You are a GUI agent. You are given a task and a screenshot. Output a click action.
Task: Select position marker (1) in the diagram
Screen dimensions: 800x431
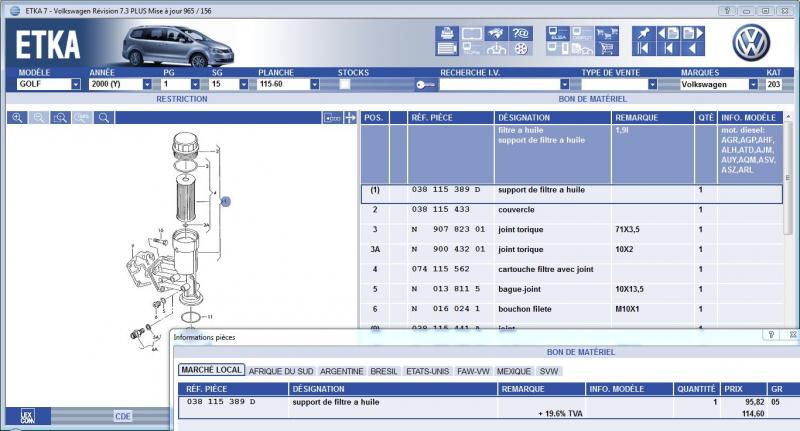pyautogui.click(x=226, y=201)
